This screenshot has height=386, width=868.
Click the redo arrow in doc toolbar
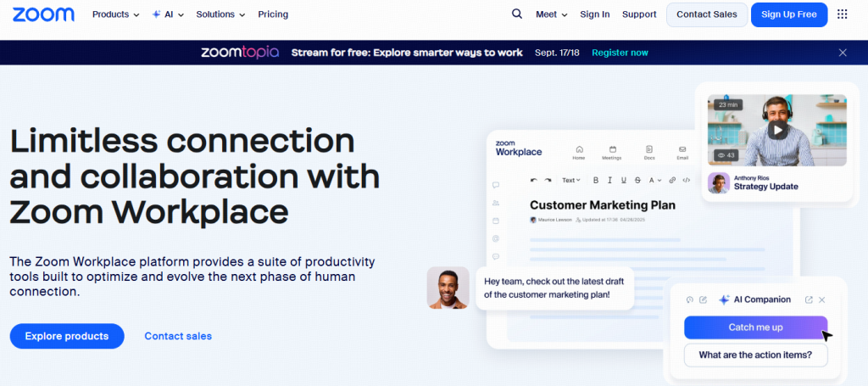point(548,180)
